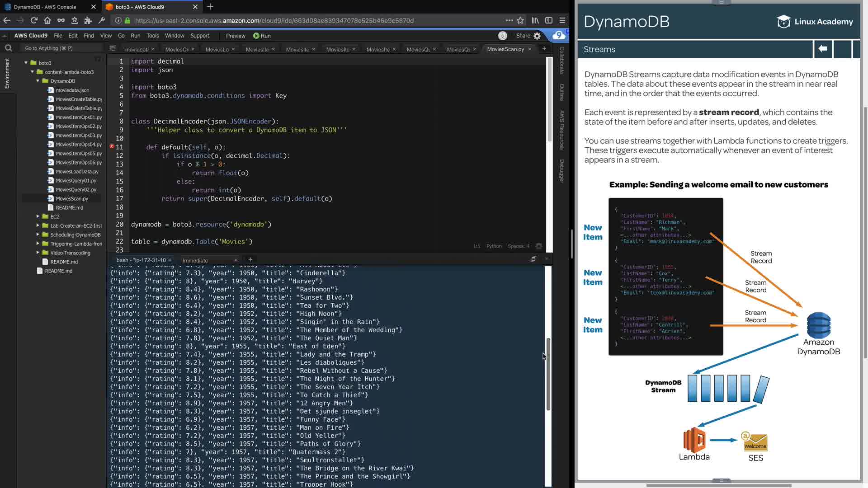
Task: Add new editor tab with plus icon
Action: [x=544, y=48]
